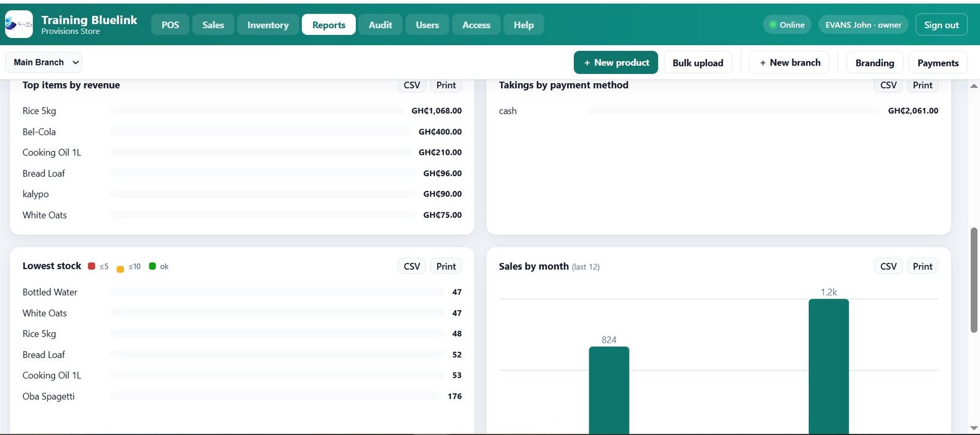980x435 pixels.
Task: Click the EVANS John owner badge
Action: [863, 24]
